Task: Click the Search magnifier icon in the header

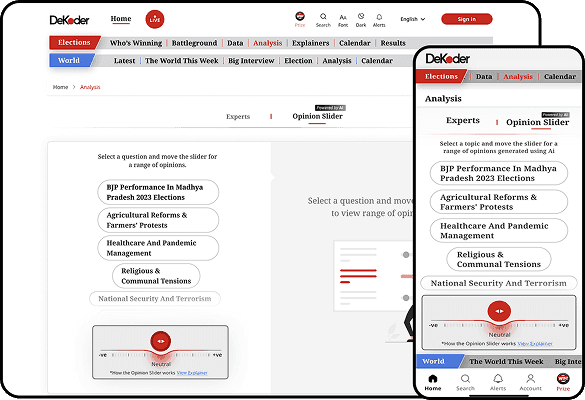Action: tap(323, 16)
